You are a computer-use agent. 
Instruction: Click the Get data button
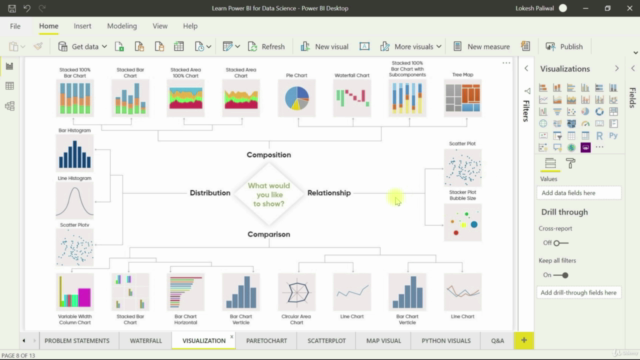[79, 47]
